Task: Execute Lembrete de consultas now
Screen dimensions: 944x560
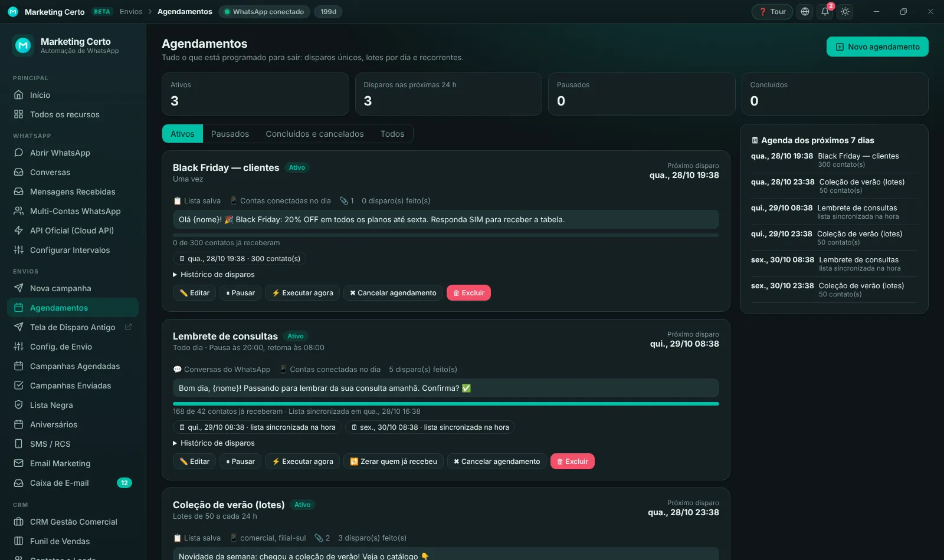Action: (303, 462)
